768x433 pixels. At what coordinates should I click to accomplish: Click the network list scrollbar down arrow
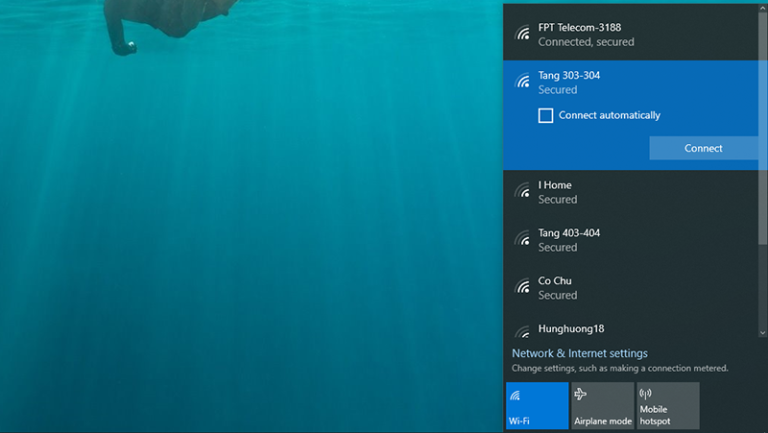coord(763,333)
